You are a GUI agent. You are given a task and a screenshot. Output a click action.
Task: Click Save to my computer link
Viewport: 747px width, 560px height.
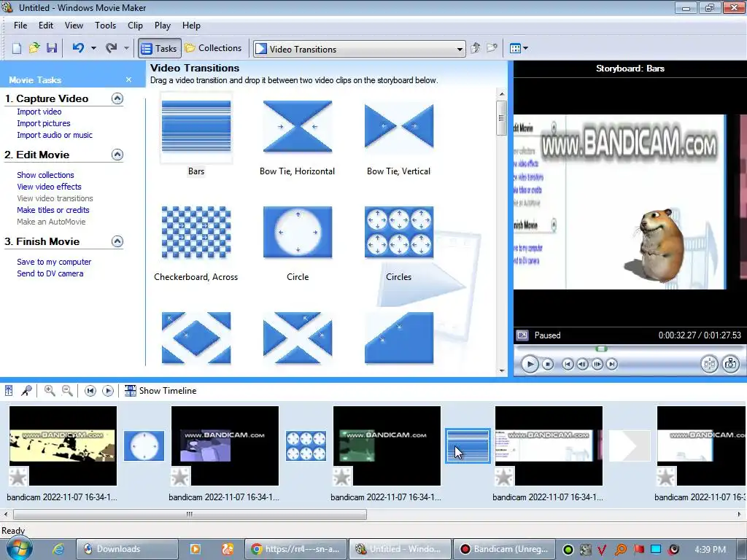(x=54, y=262)
